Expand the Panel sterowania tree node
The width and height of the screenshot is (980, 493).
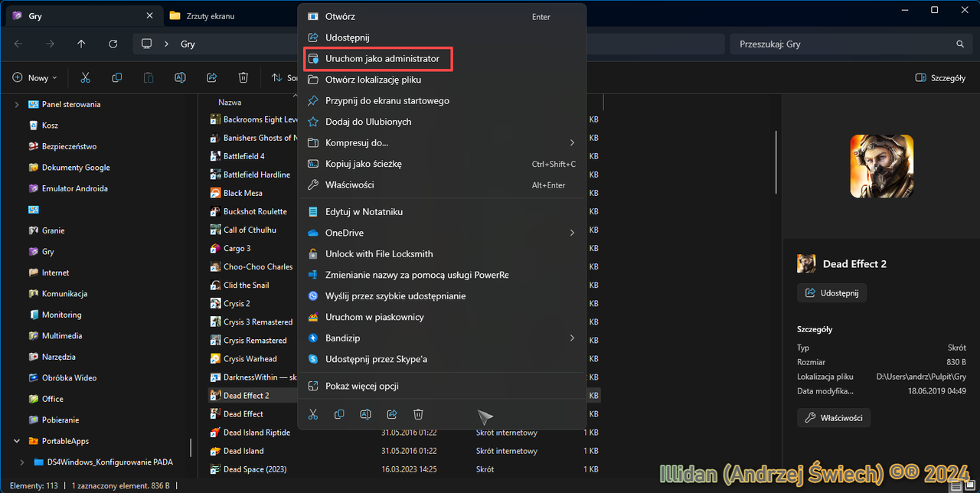pos(17,104)
